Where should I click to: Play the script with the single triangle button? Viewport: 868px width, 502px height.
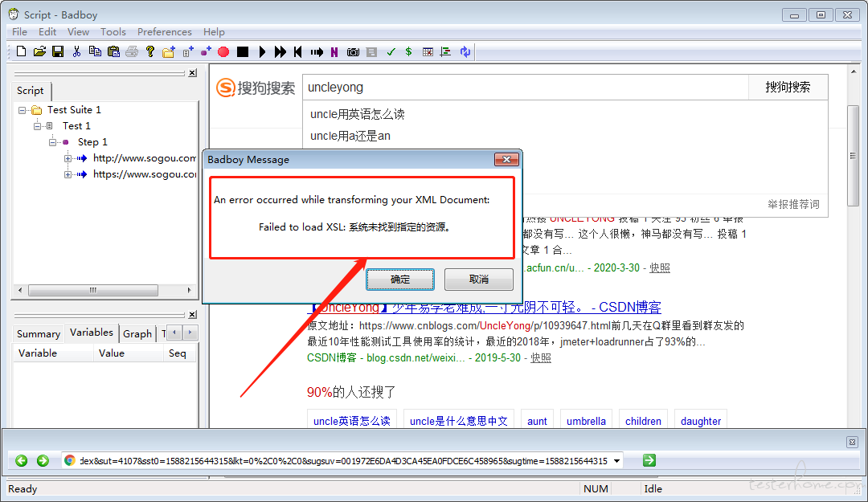coord(262,51)
